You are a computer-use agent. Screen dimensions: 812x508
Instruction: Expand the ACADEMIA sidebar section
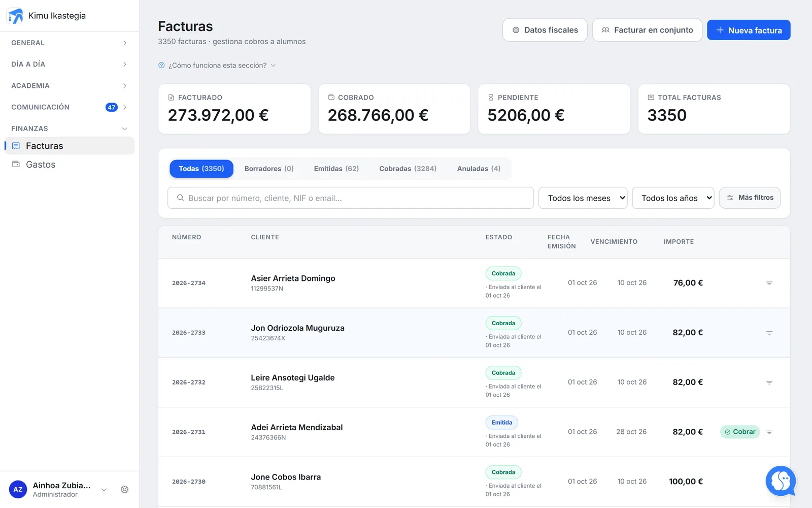click(x=70, y=86)
